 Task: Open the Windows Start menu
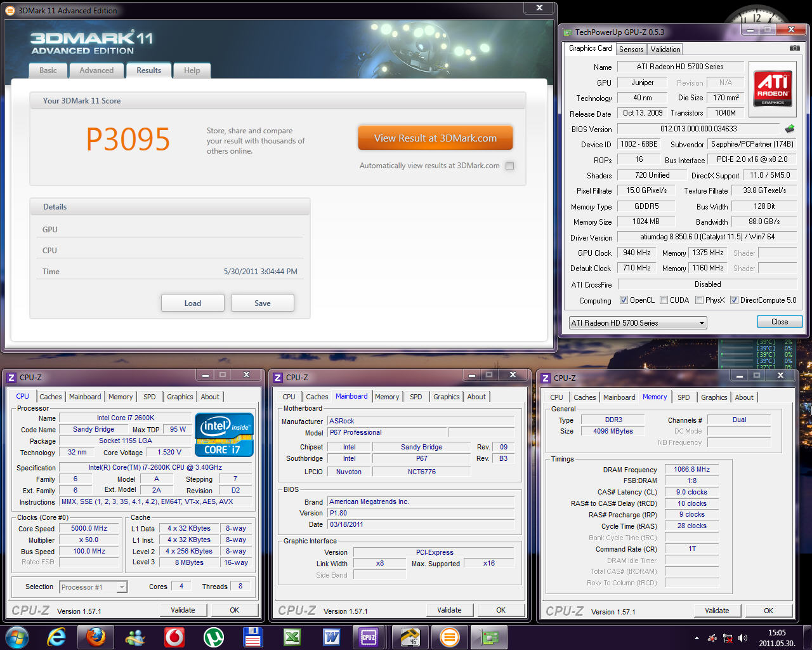click(x=16, y=637)
